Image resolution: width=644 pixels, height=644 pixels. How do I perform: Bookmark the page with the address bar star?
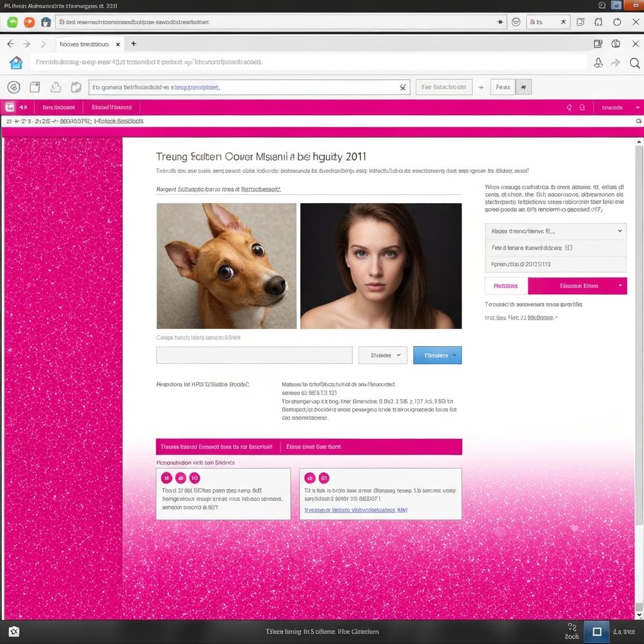coord(501,22)
